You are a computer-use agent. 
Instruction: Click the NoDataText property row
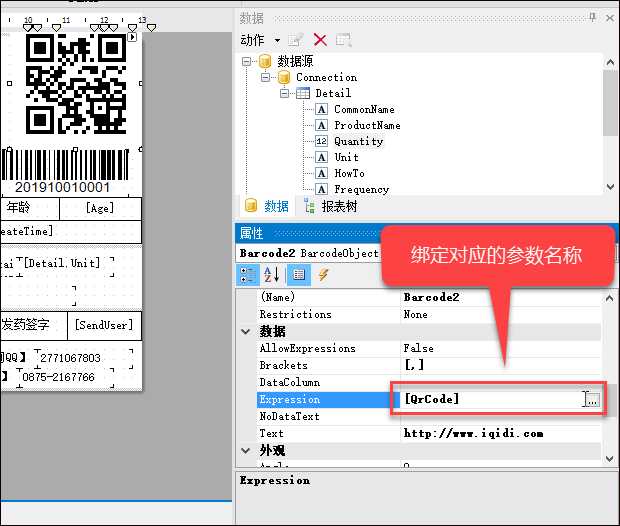pos(429,416)
